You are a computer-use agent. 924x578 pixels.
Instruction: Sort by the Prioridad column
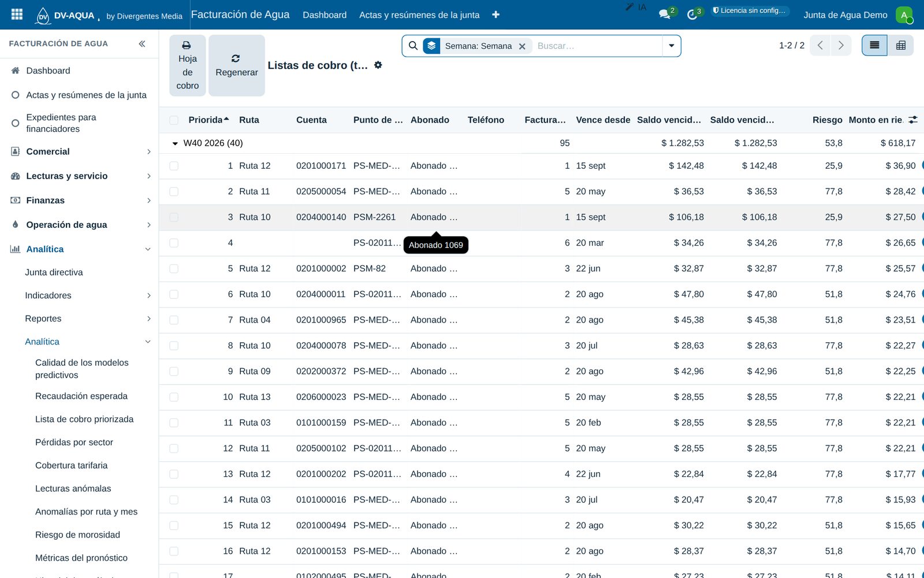pyautogui.click(x=208, y=120)
